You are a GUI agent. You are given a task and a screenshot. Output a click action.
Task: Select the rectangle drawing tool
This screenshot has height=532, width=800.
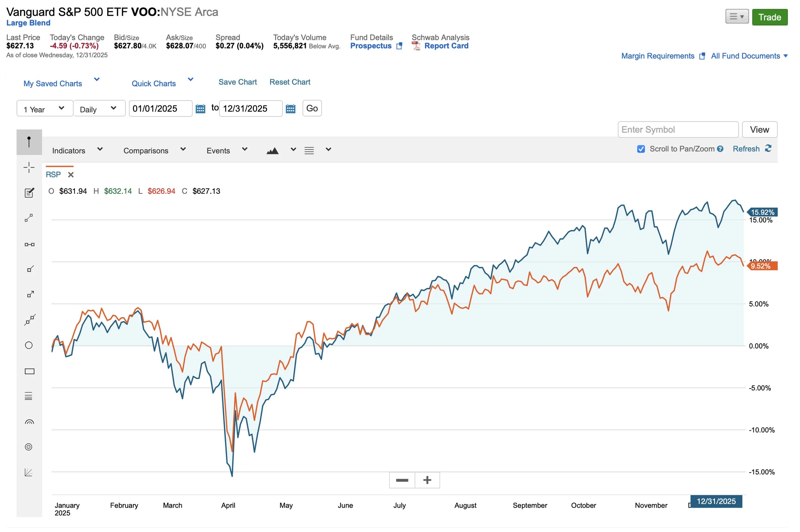29,371
